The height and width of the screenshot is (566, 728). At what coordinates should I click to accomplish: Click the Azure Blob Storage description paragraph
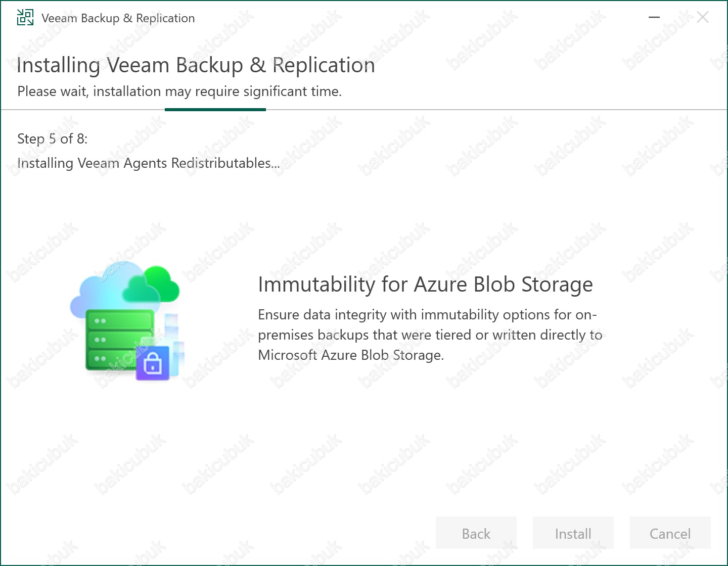click(x=430, y=335)
